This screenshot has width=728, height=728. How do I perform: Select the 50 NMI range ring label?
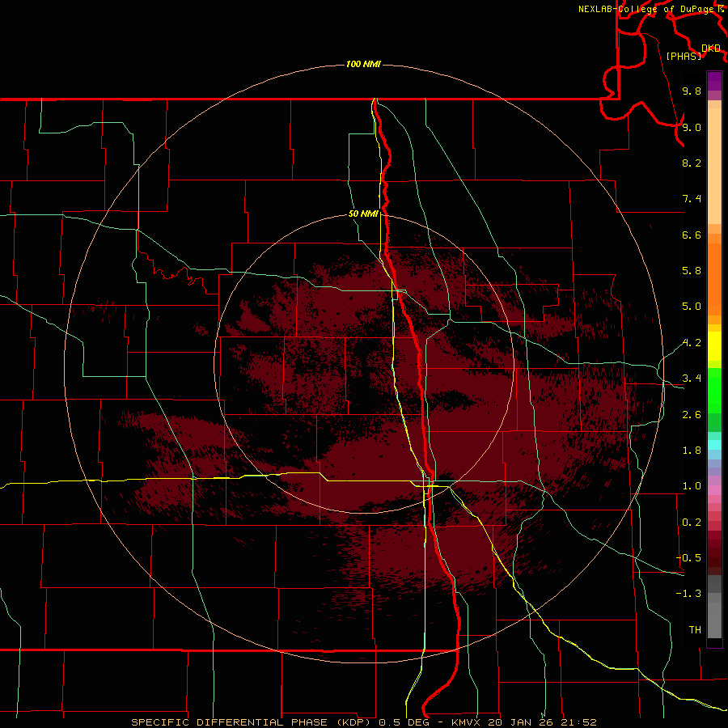363,214
